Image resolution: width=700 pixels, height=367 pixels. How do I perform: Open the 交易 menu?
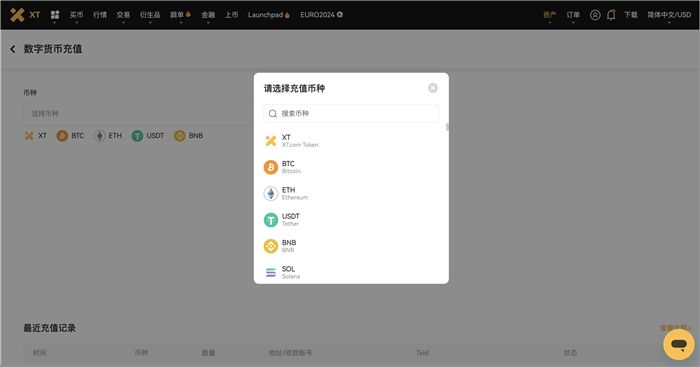[123, 15]
